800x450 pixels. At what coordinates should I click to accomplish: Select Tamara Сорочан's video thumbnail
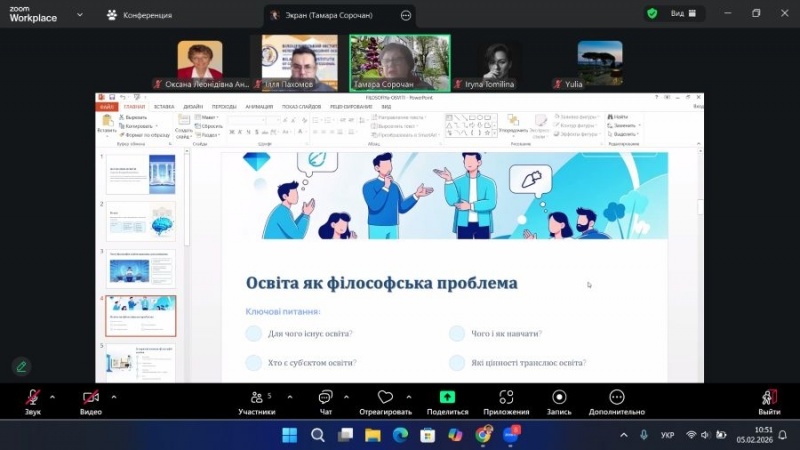point(399,62)
